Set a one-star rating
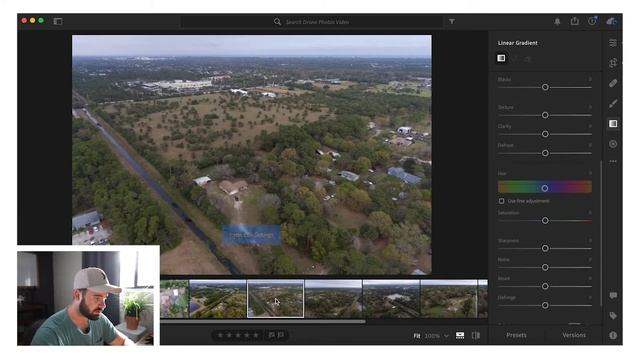 [x=220, y=335]
